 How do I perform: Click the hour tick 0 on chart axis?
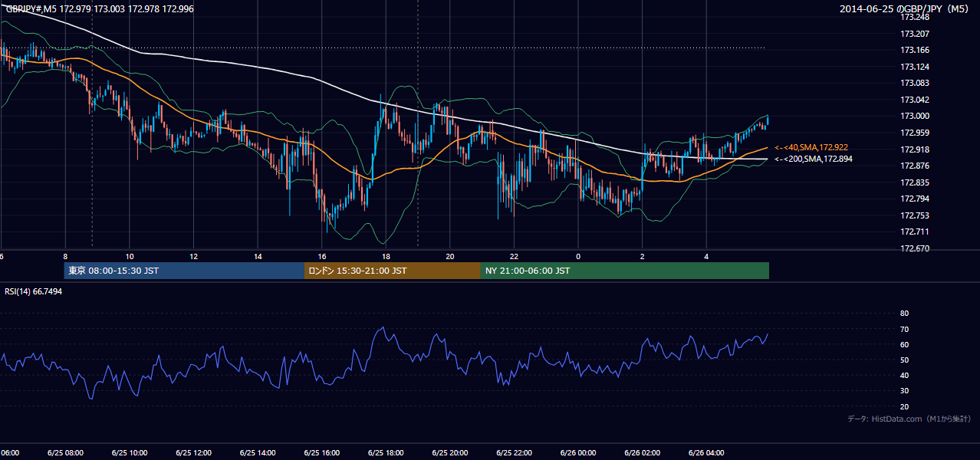(x=578, y=256)
